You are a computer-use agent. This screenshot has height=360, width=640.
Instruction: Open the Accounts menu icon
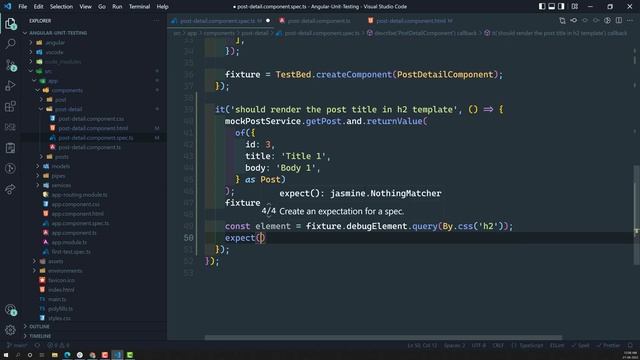click(x=11, y=310)
